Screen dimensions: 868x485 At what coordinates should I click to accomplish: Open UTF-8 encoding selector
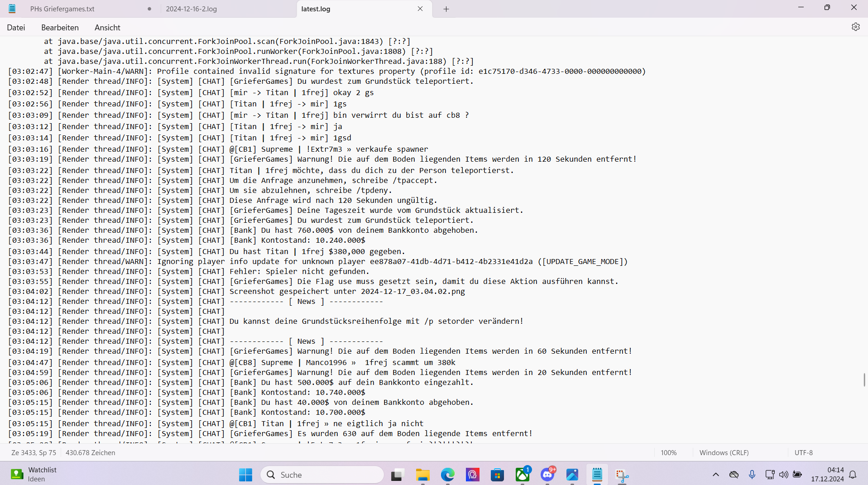tap(804, 452)
